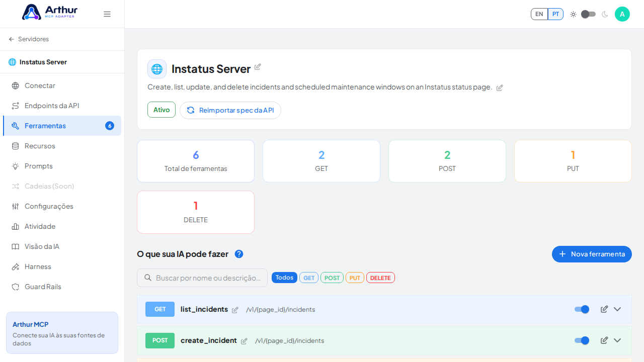The width and height of the screenshot is (644, 362).
Task: Edit create_incident tool via right edit icon
Action: pos(604,340)
